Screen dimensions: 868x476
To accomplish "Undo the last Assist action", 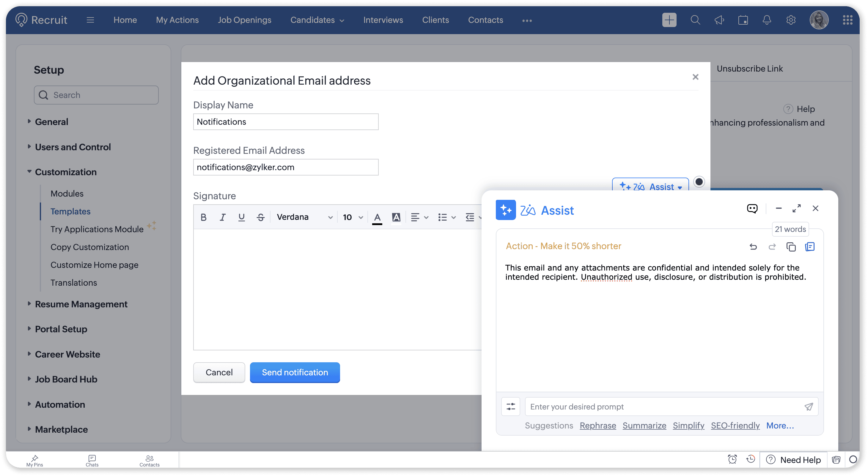I will pos(753,247).
